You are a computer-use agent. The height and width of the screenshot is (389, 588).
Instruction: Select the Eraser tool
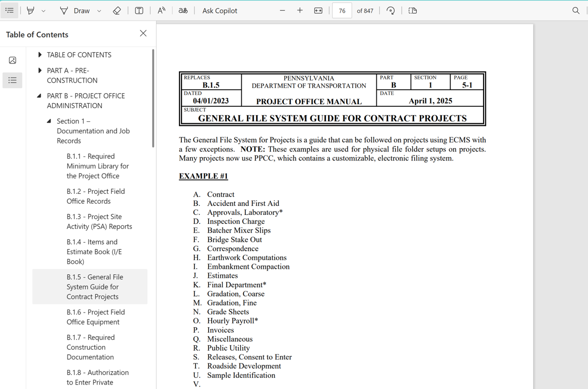(116, 11)
